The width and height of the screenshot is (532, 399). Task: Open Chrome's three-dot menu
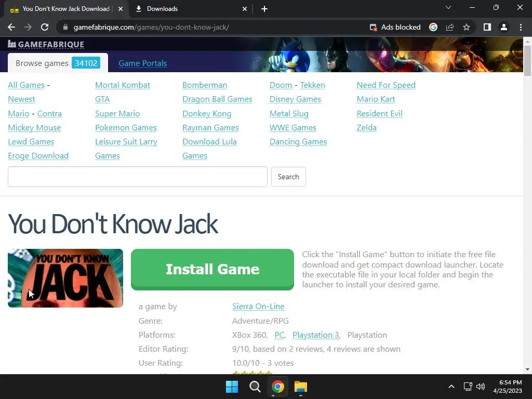pyautogui.click(x=521, y=27)
